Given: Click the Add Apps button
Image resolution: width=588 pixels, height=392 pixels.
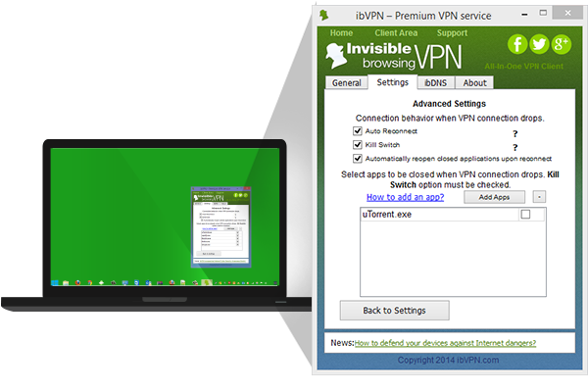Looking at the screenshot, I should point(494,197).
